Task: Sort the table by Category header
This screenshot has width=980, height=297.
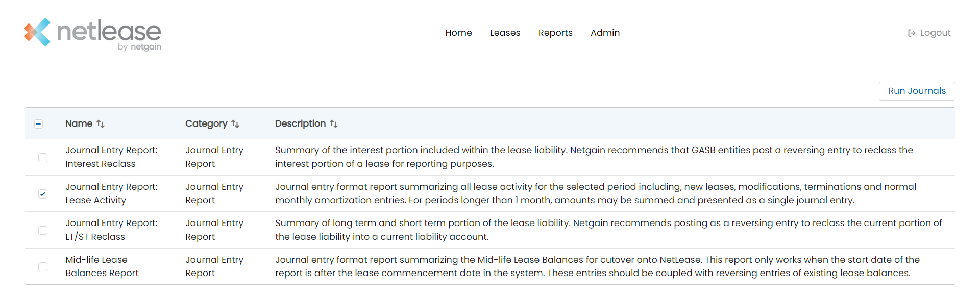Action: click(x=206, y=123)
